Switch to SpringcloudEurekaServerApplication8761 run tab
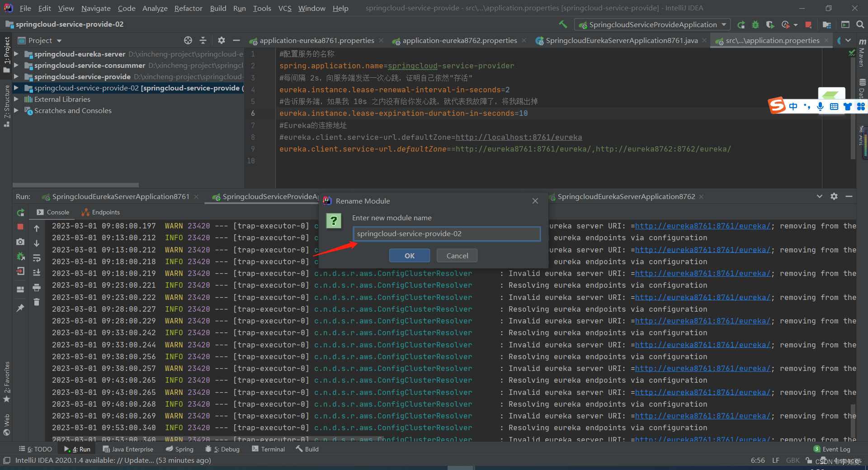Image resolution: width=868 pixels, height=470 pixels. (x=120, y=197)
